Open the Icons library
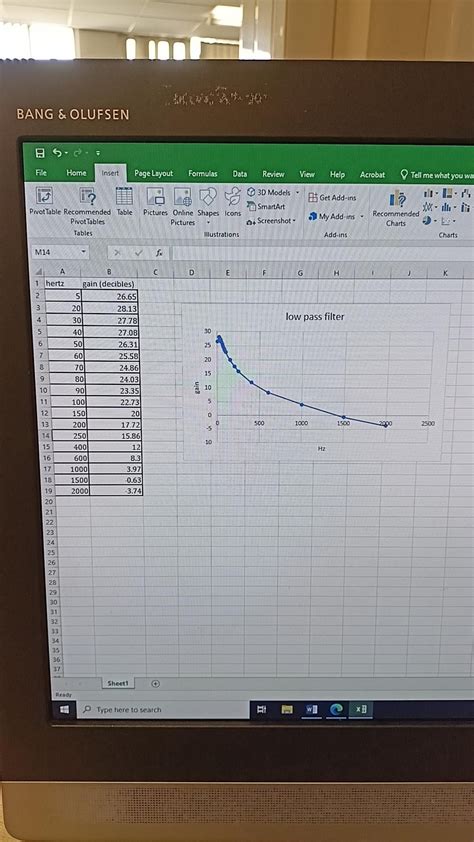Viewport: 474px width, 842px height. [x=232, y=202]
